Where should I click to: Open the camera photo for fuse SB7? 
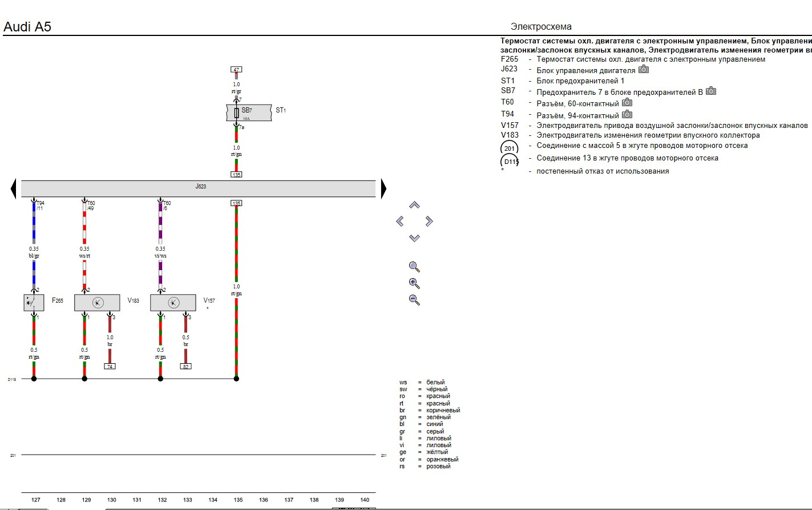711,91
